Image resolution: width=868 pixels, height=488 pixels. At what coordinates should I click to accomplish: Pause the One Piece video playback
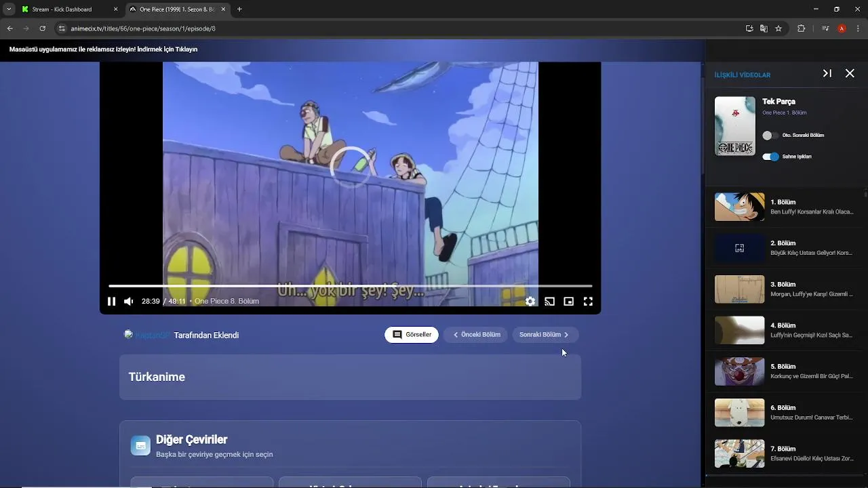[111, 302]
